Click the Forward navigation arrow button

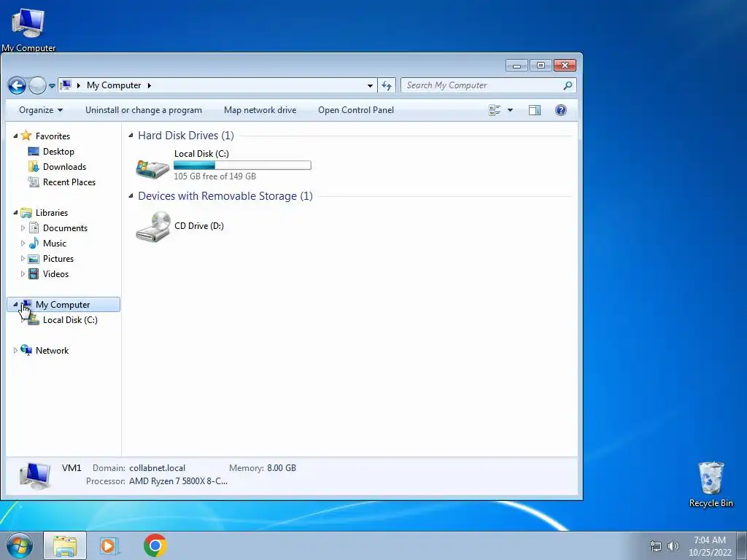tap(37, 86)
